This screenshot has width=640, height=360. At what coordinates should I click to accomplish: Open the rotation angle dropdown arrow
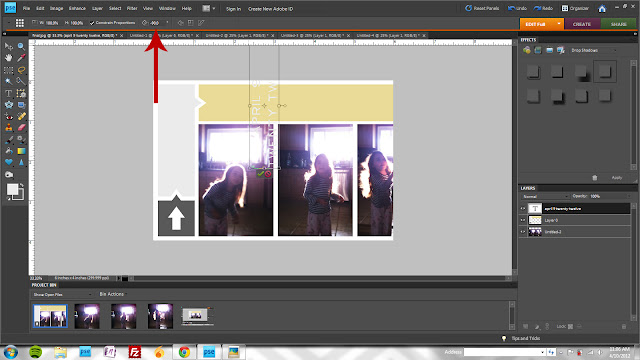(167, 22)
